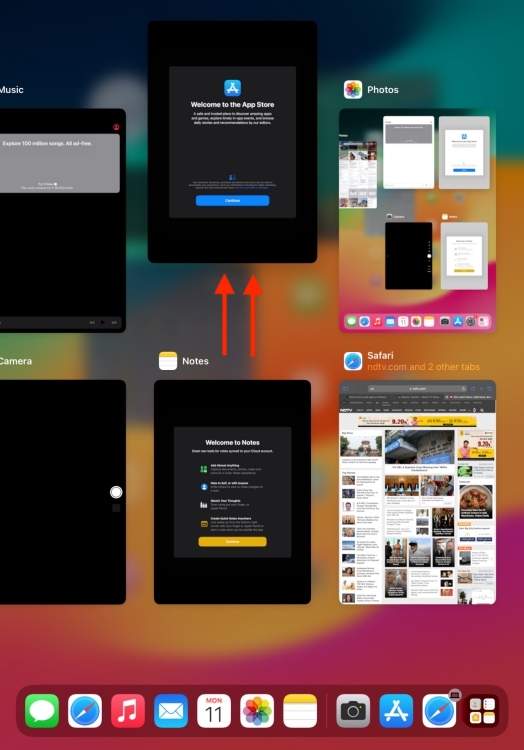Switch to the Camera app card
The width and height of the screenshot is (524, 750).
click(x=63, y=492)
